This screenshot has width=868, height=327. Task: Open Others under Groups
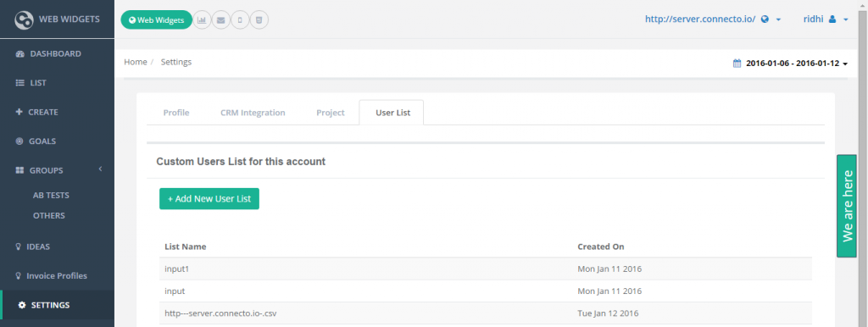coord(48,215)
